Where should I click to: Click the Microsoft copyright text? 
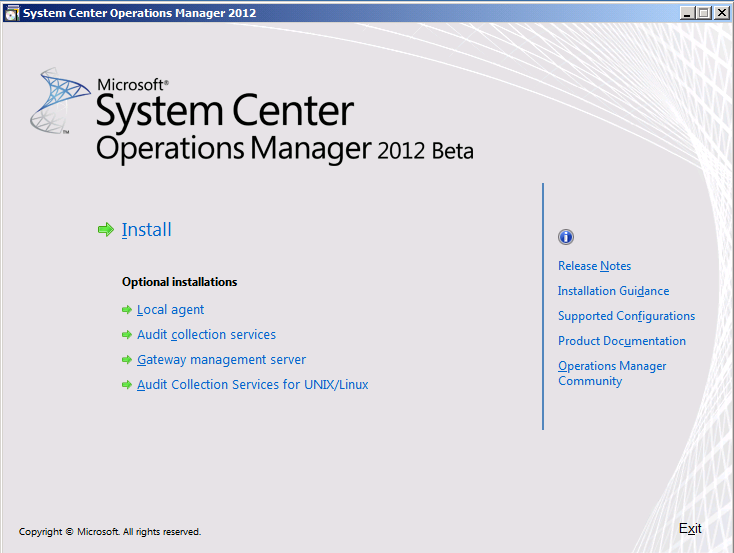tap(110, 532)
